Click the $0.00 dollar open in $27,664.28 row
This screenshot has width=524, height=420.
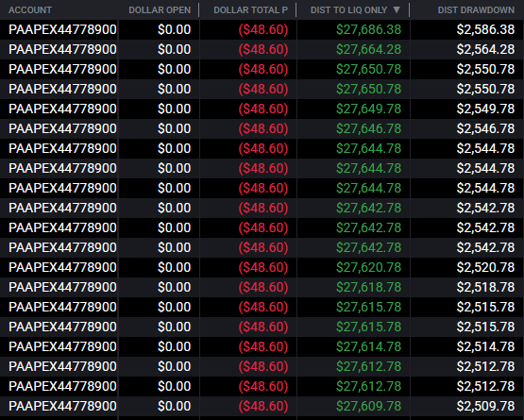click(174, 49)
